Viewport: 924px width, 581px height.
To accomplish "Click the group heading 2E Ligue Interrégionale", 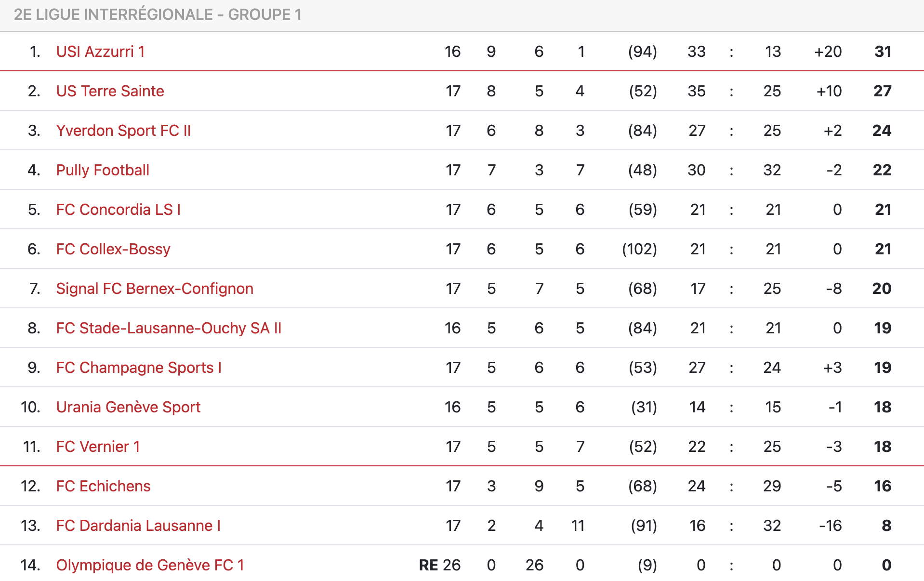I will pyautogui.click(x=158, y=14).
